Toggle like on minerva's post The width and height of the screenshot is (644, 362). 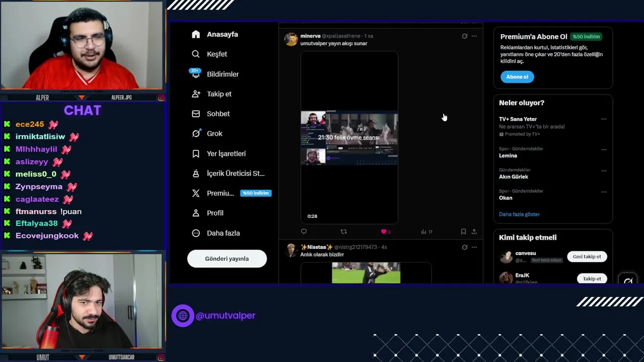click(x=384, y=232)
